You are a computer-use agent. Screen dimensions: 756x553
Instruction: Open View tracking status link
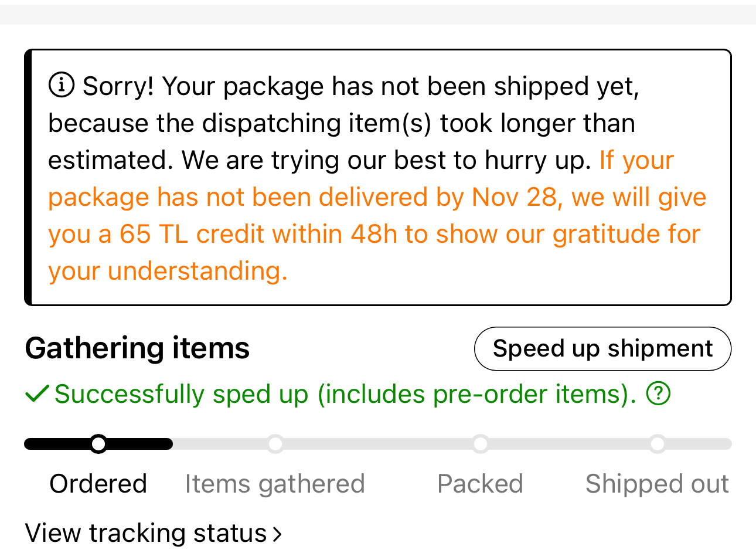coord(146,533)
